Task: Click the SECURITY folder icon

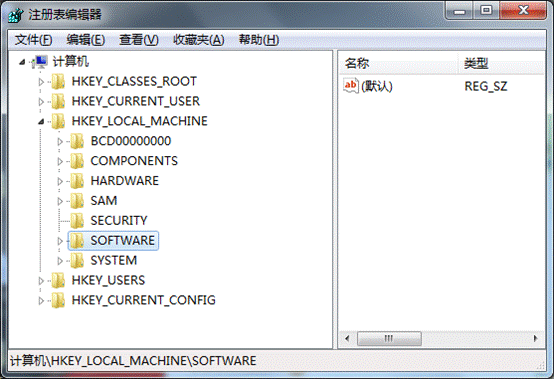Action: (x=77, y=221)
